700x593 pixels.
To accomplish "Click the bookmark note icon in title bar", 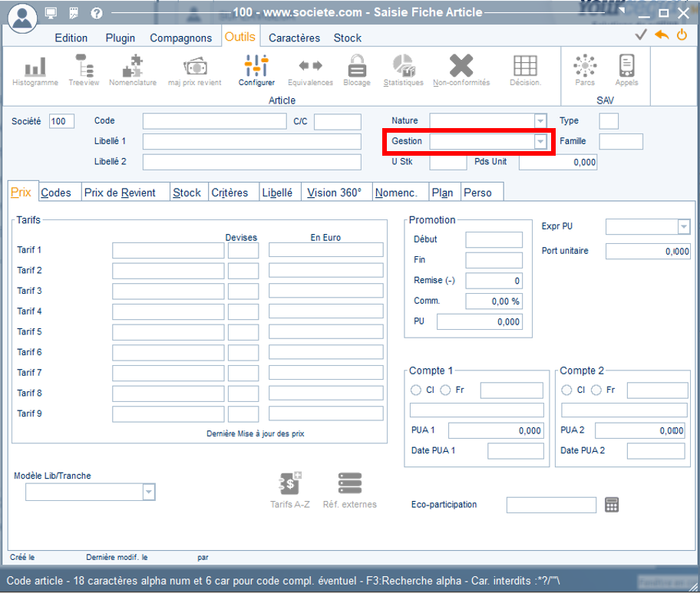I will click(x=74, y=13).
